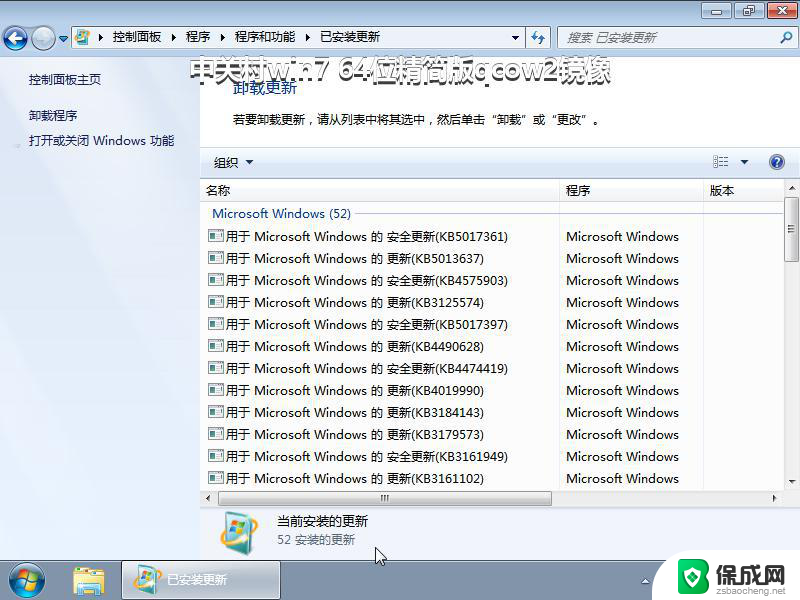The image size is (800, 600).
Task: Select 程序 in the address breadcrumb
Action: [198, 37]
